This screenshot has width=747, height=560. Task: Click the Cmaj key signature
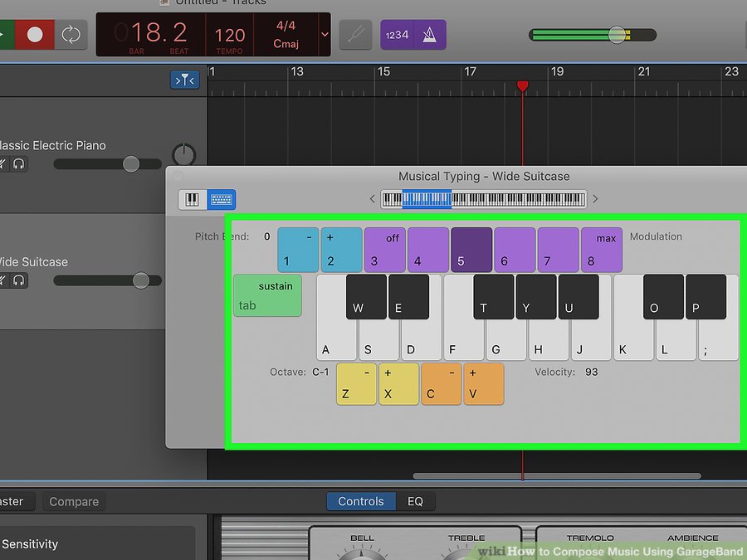pyautogui.click(x=286, y=44)
